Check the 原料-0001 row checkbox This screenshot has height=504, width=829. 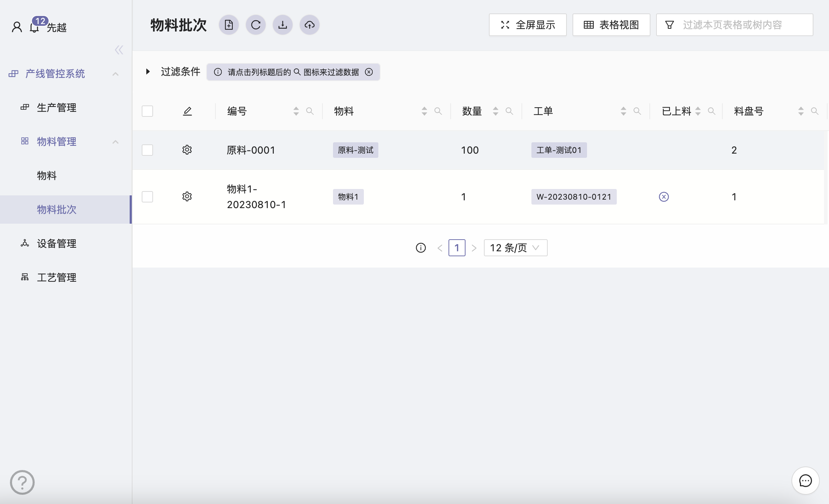tap(147, 150)
